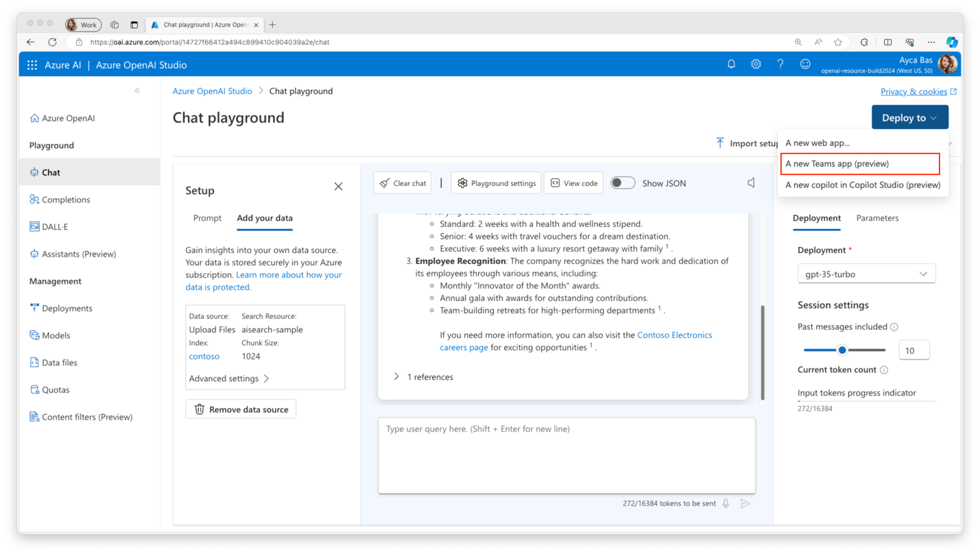Open read aloud icon in address bar

click(818, 42)
